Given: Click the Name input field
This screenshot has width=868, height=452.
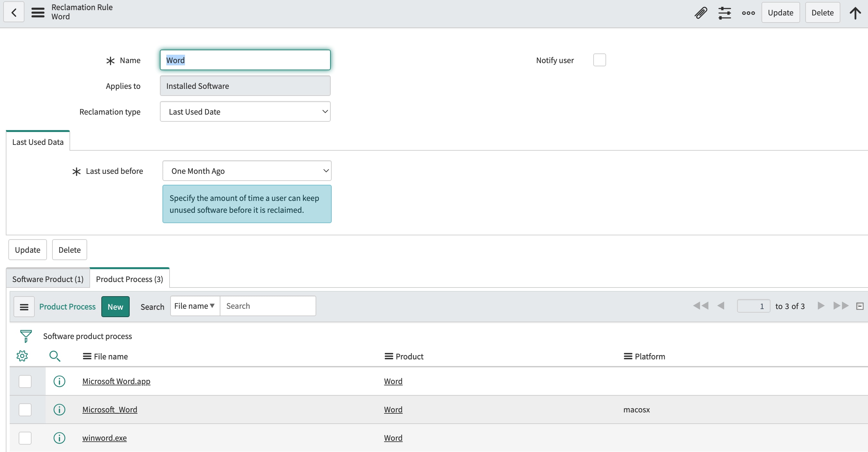Looking at the screenshot, I should (x=245, y=60).
